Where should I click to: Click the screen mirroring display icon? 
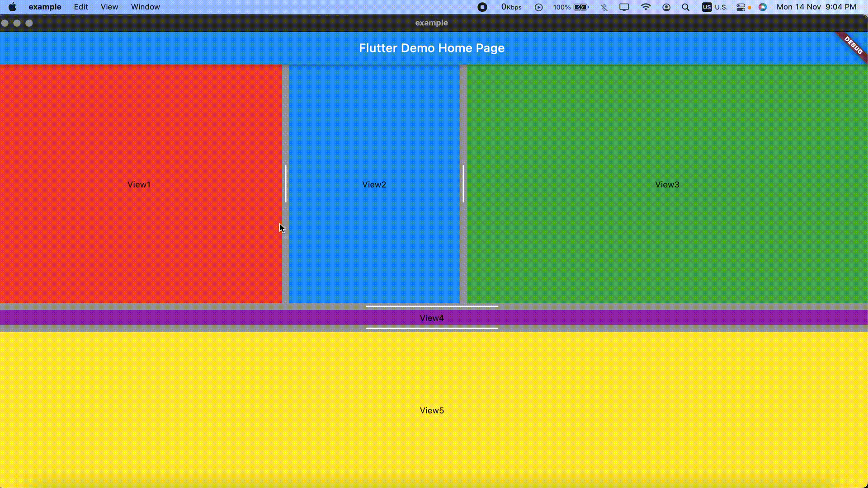click(624, 7)
